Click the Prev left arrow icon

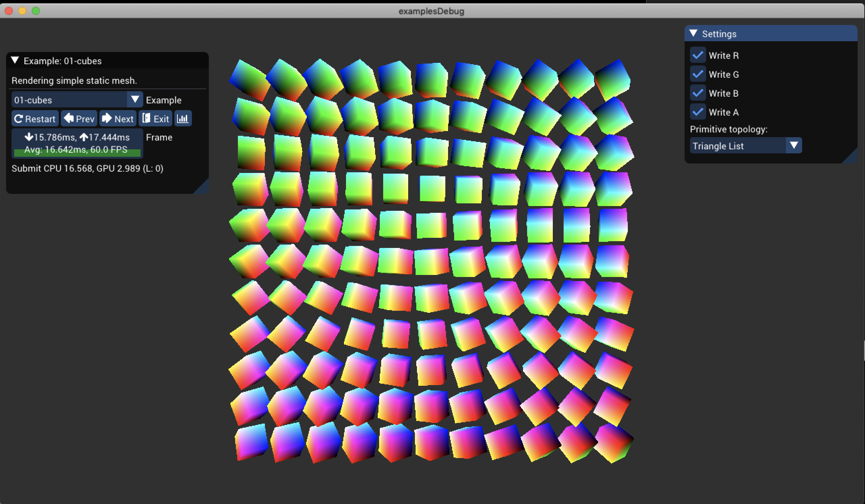69,118
